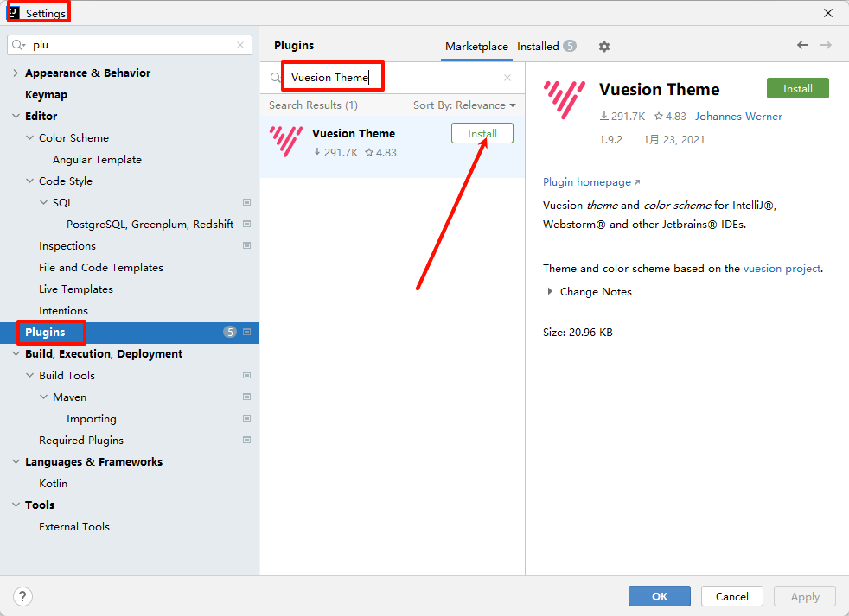
Task: Click the large Vuesion Theme logo in details
Action: [x=565, y=99]
